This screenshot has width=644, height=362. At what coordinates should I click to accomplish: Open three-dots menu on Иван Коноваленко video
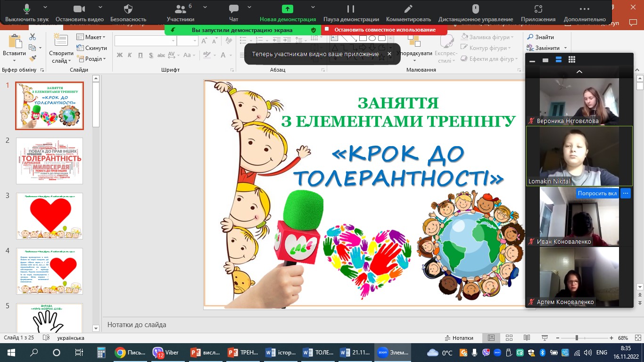click(626, 193)
